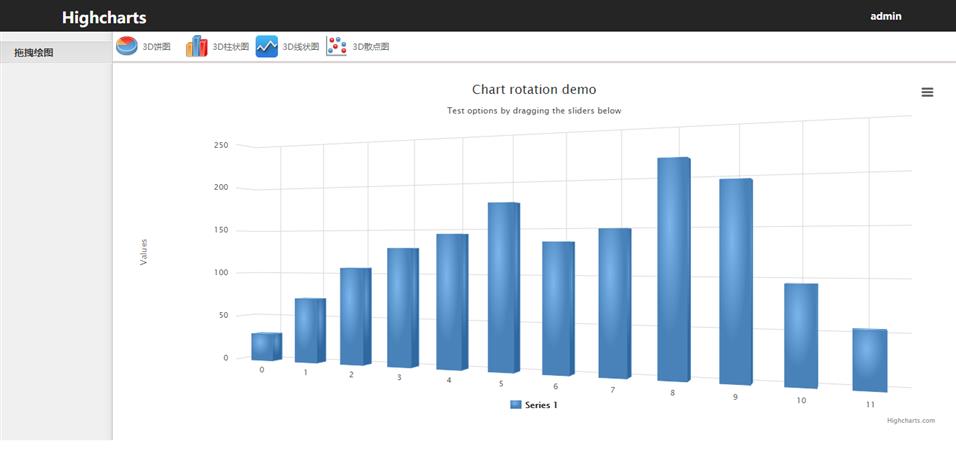Click the blue Series 1 legend swatch

tap(516, 405)
